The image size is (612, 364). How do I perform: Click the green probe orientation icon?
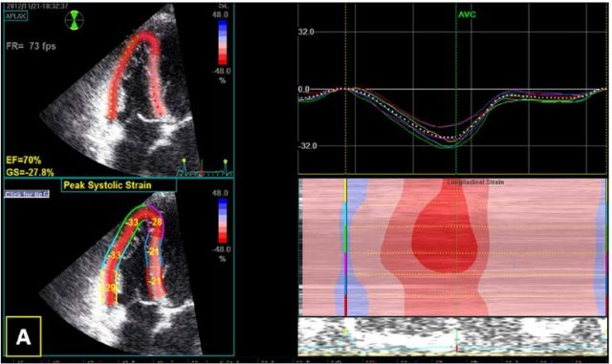click(x=74, y=20)
